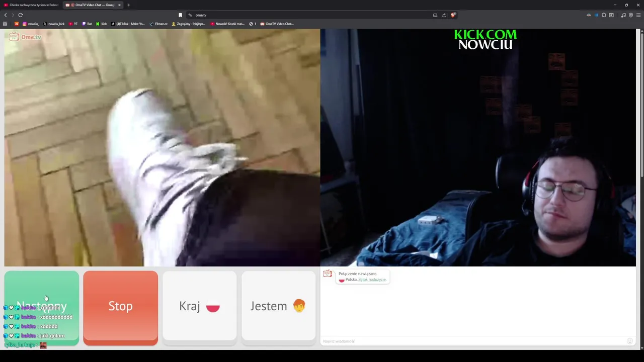Open the Nowość! Kostki mas... bookmark

click(227, 24)
